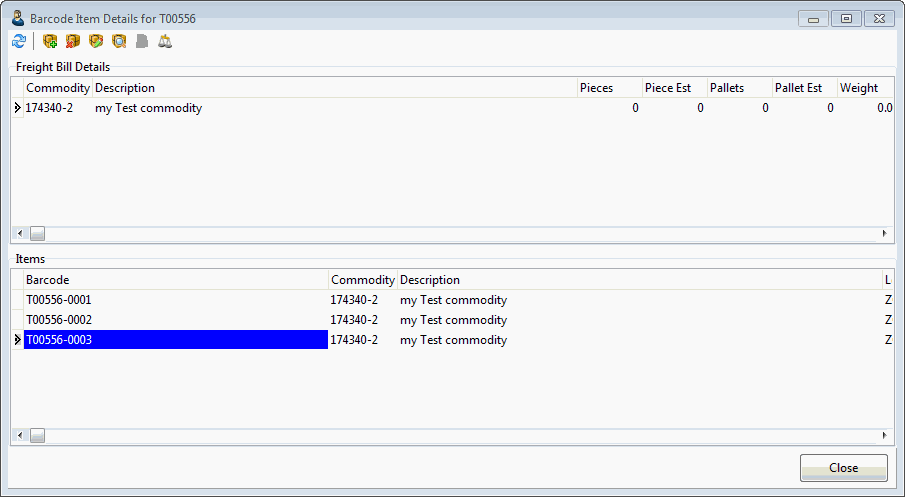Maximize the Barcode Item Details window

point(846,18)
